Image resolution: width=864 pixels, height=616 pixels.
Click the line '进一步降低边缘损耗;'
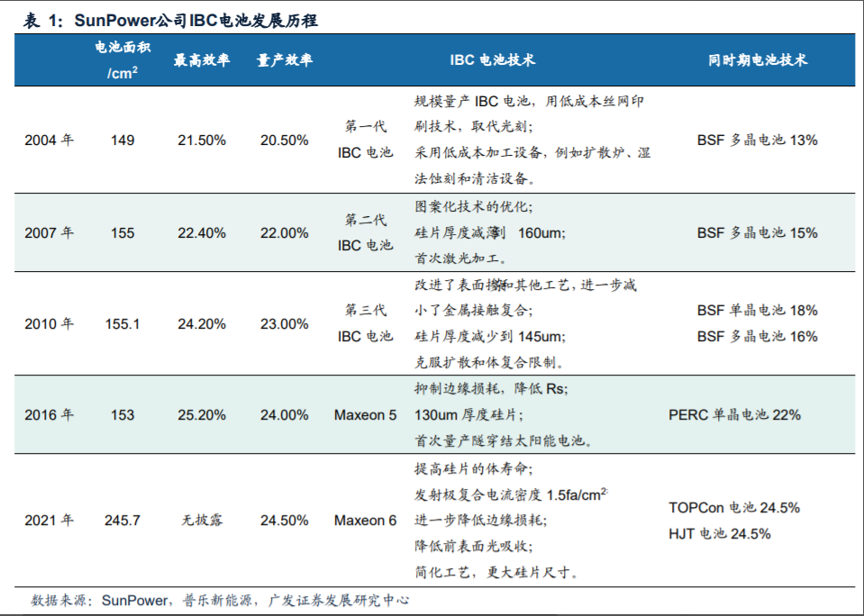coord(480,520)
